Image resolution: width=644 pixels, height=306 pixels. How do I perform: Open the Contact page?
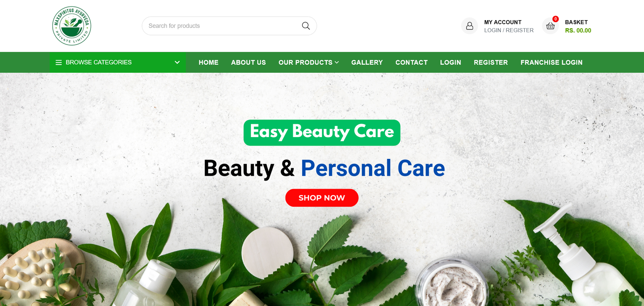[411, 62]
